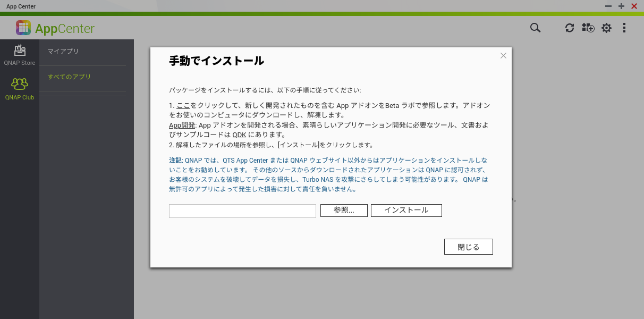Minimize the App Center window
Screen dimensions: 644x319
pyautogui.click(x=608, y=6)
